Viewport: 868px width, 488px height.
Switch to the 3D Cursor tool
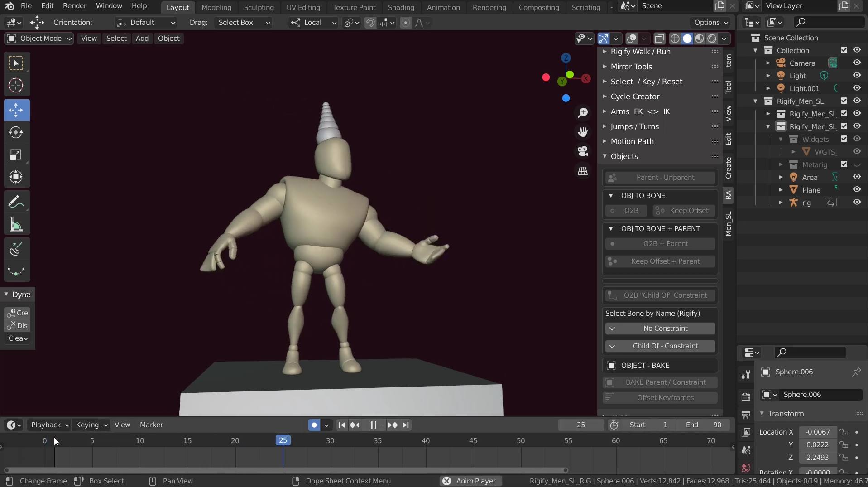(x=16, y=85)
